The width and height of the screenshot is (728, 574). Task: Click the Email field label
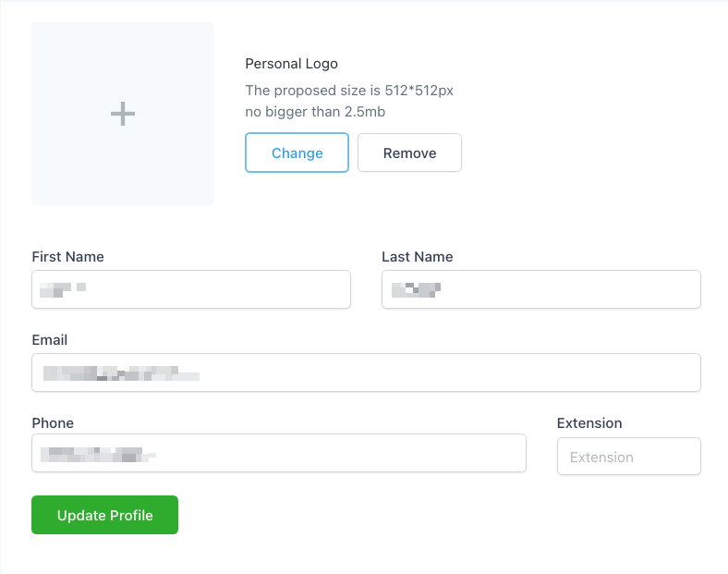point(50,339)
